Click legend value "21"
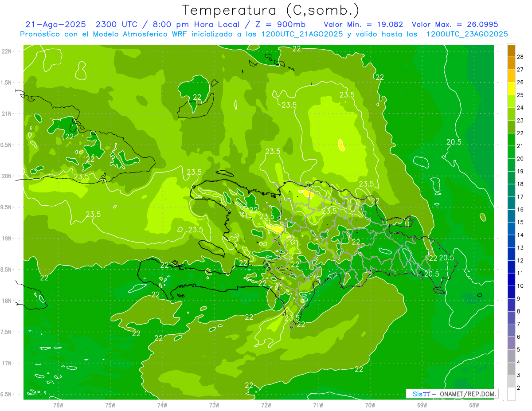The width and height of the screenshot is (532, 411). point(520,146)
